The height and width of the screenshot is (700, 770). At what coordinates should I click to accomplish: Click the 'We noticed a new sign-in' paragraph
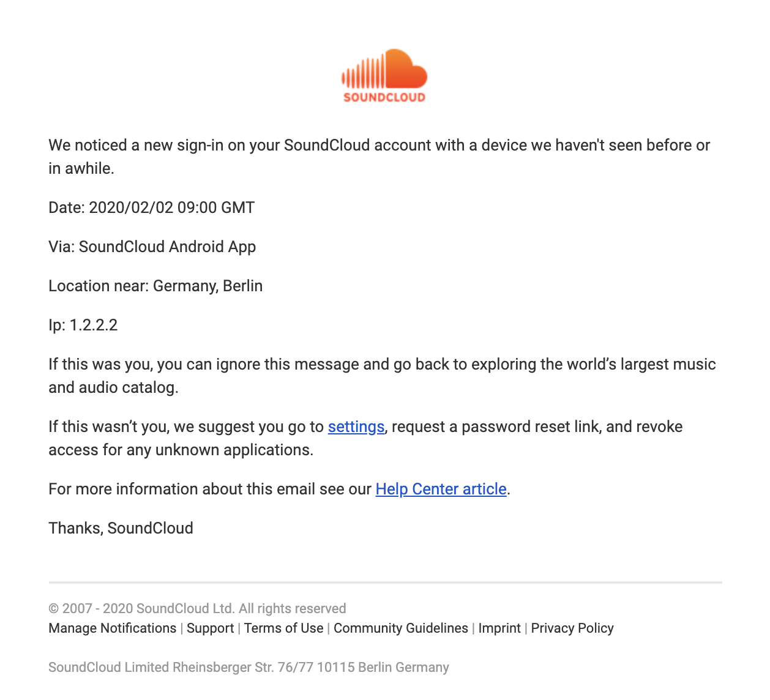[x=379, y=157]
